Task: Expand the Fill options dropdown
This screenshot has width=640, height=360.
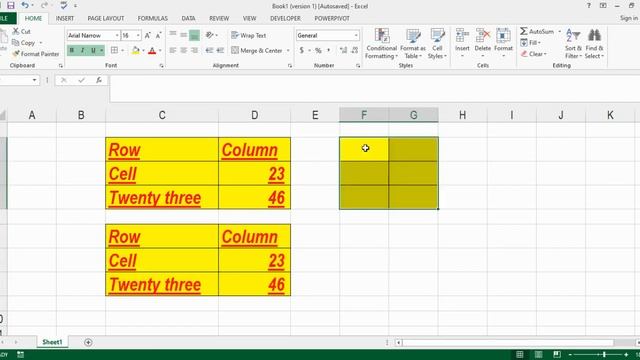Action: [x=539, y=43]
